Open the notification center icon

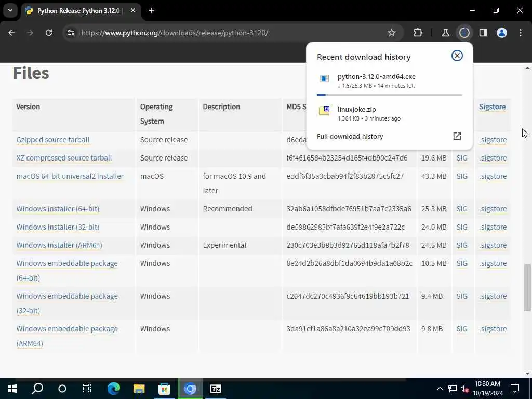coord(515,389)
